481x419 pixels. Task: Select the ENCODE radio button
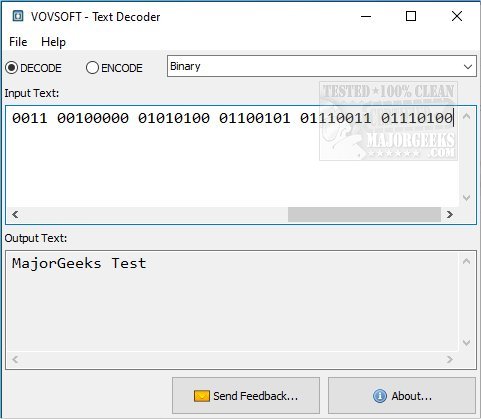(92, 68)
